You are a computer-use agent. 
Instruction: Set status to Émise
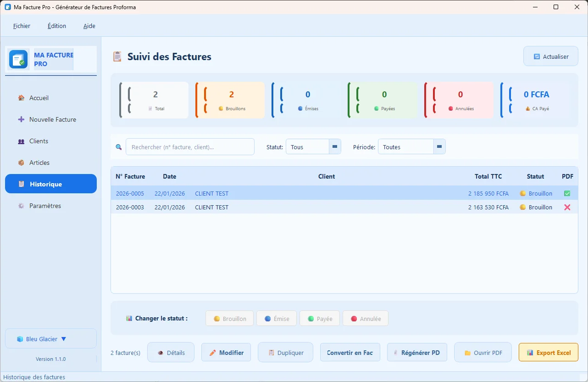point(277,319)
